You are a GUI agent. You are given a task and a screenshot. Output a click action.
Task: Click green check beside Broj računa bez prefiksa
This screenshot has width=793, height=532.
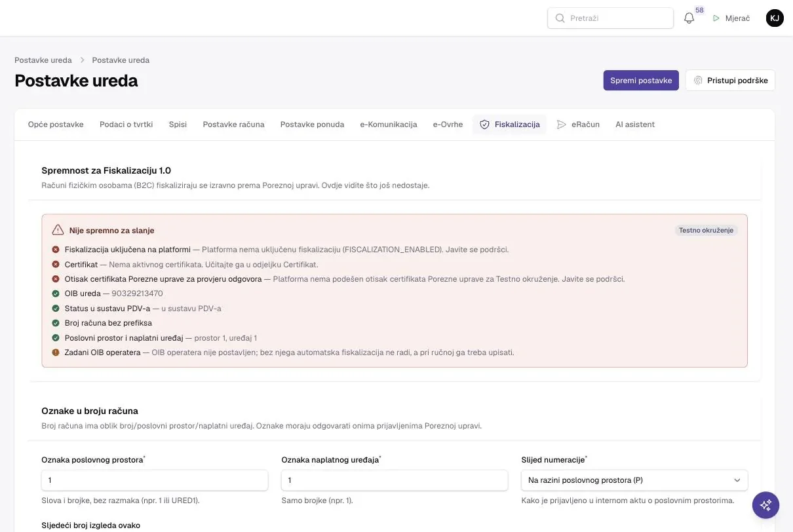point(56,323)
